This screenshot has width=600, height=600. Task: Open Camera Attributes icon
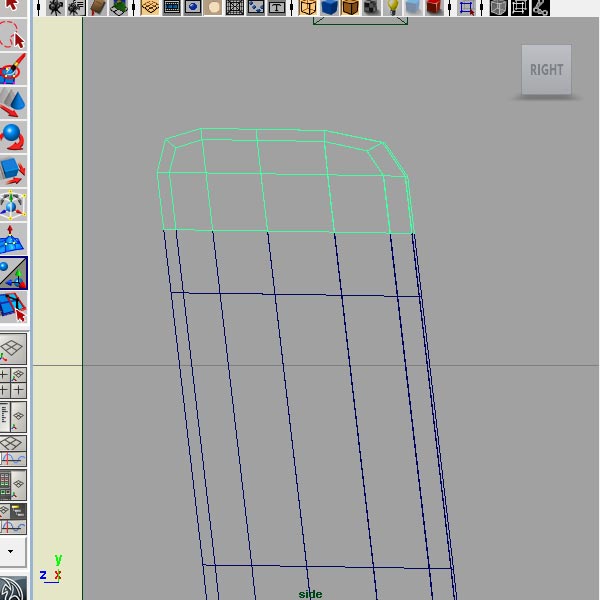pos(76,8)
